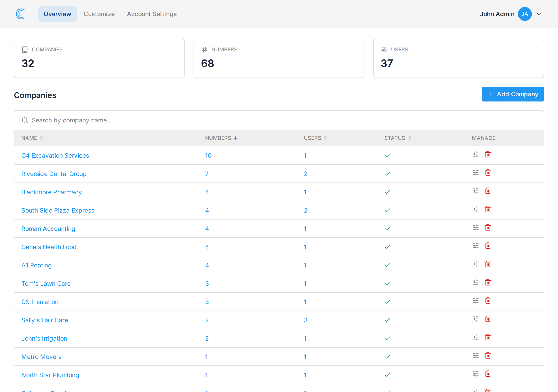Image resolution: width=558 pixels, height=392 pixels.
Task: Open Riverside Dental Group company link
Action: 54,174
